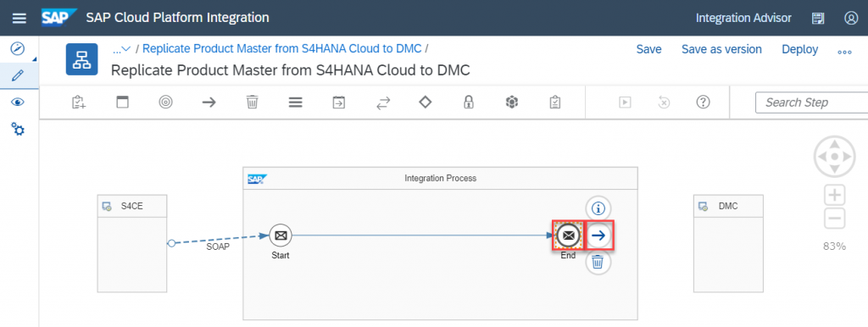The height and width of the screenshot is (327, 868).
Task: Open the more options ellipsis menu
Action: coord(844,52)
